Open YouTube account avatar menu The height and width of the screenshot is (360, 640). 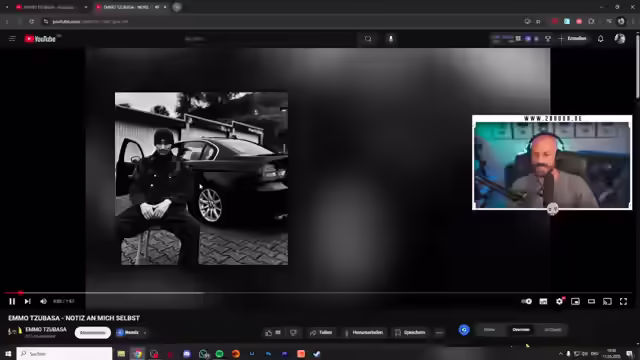tap(620, 39)
